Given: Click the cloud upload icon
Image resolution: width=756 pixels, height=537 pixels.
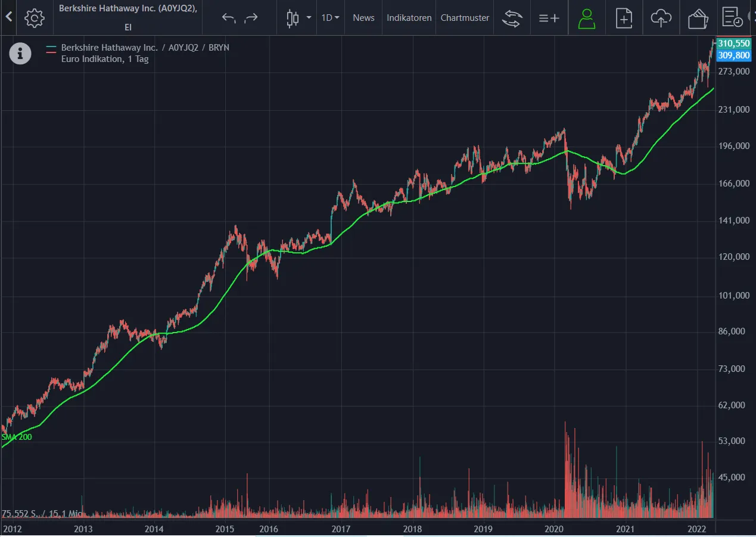Looking at the screenshot, I should 661,18.
